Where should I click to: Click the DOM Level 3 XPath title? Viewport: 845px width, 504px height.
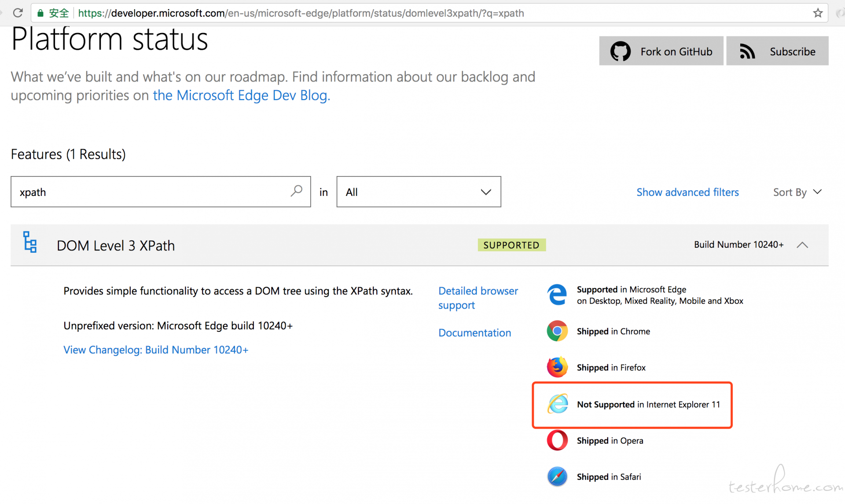point(116,246)
